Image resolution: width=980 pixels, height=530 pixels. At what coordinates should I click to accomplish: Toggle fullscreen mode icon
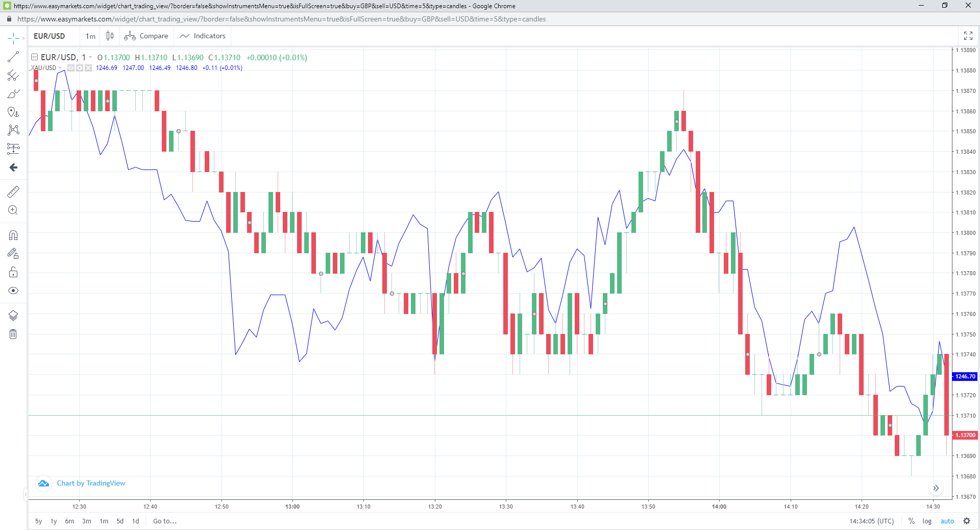[968, 36]
